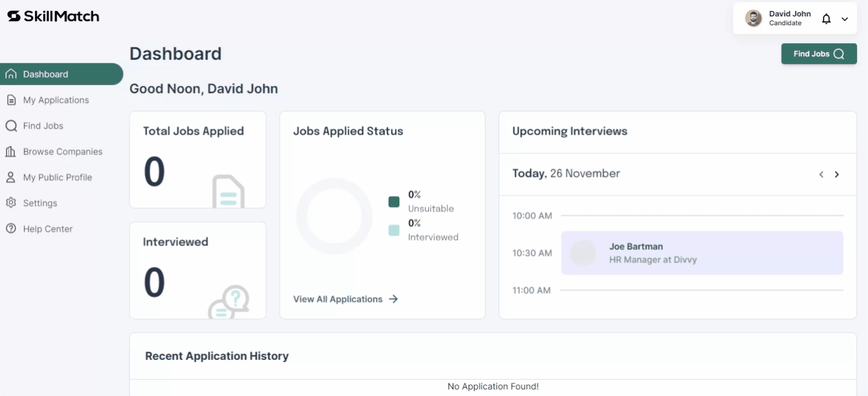
Task: Click the 11:00 AM time label
Action: (532, 290)
